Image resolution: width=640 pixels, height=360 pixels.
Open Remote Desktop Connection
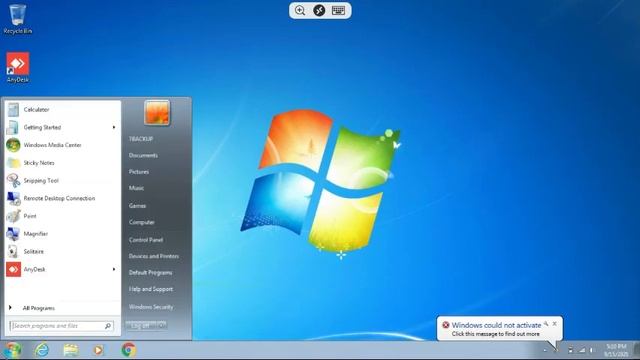click(63, 198)
